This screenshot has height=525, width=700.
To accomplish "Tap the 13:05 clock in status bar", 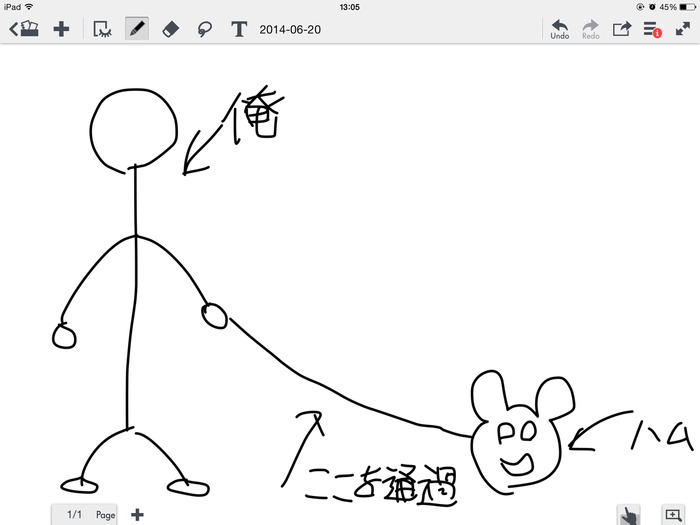I will click(x=350, y=7).
